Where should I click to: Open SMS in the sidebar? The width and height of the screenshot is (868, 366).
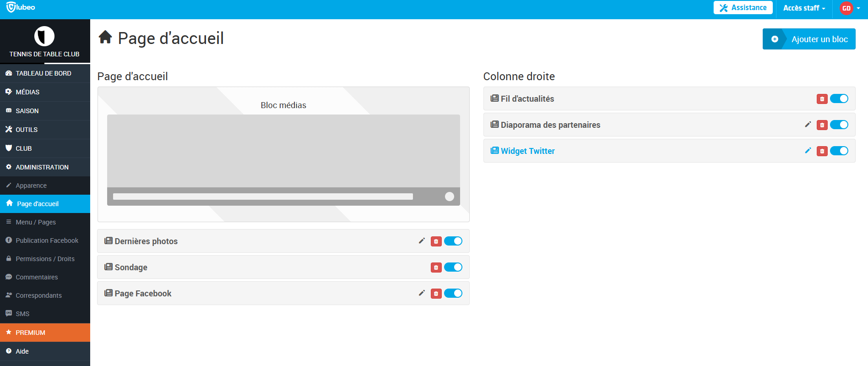click(x=45, y=314)
